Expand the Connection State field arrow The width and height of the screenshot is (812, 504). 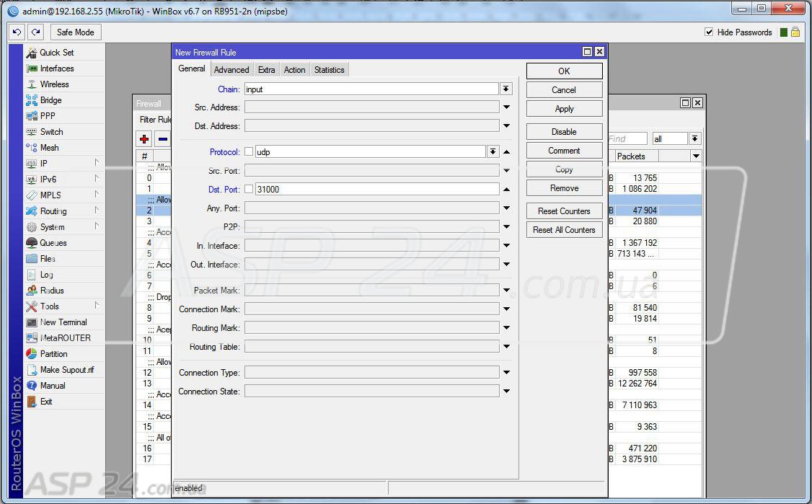pyautogui.click(x=506, y=392)
